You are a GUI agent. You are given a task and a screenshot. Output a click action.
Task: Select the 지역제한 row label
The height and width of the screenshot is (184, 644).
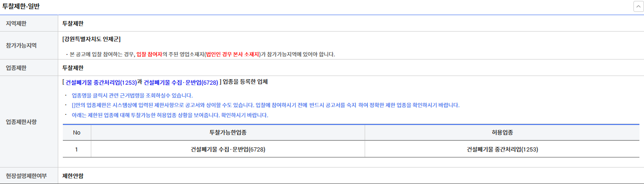16,23
